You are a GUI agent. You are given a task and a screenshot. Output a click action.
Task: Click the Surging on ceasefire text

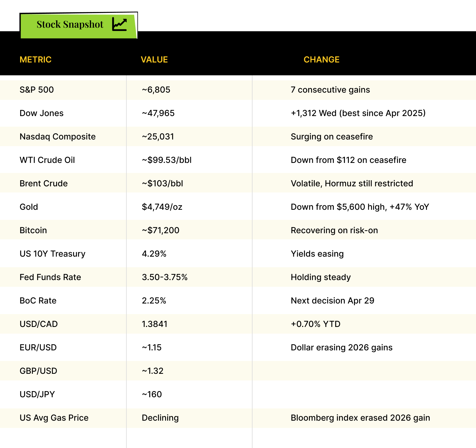click(x=332, y=137)
